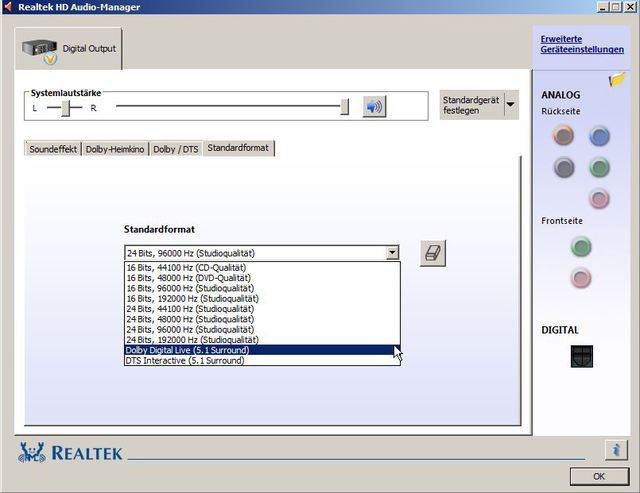The height and width of the screenshot is (493, 640).
Task: Select 24 Bits, 44100 Hz (Studioqualität)
Action: [262, 309]
